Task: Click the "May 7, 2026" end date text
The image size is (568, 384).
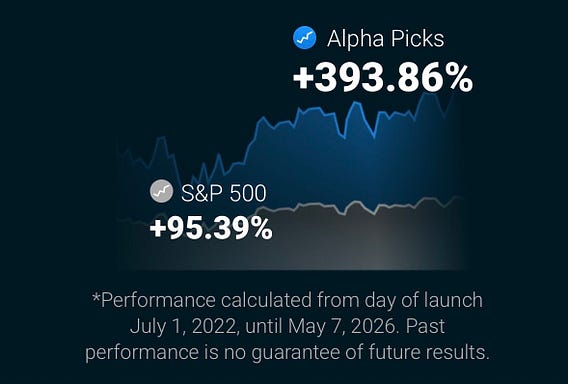Action: (341, 327)
